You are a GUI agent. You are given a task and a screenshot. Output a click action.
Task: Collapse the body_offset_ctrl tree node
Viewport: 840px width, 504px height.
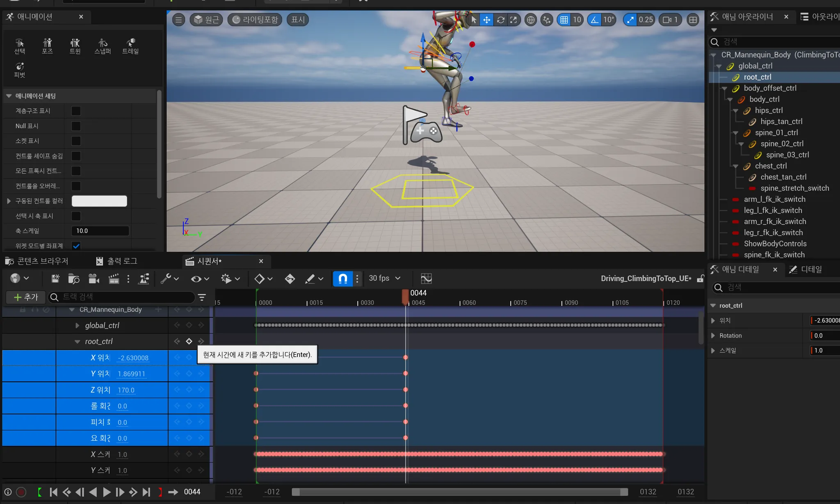(x=725, y=88)
